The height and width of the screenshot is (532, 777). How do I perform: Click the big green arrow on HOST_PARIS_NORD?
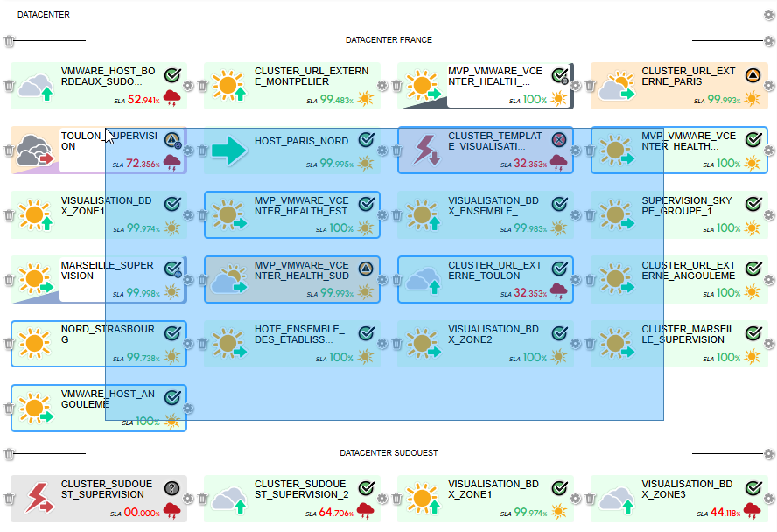229,150
